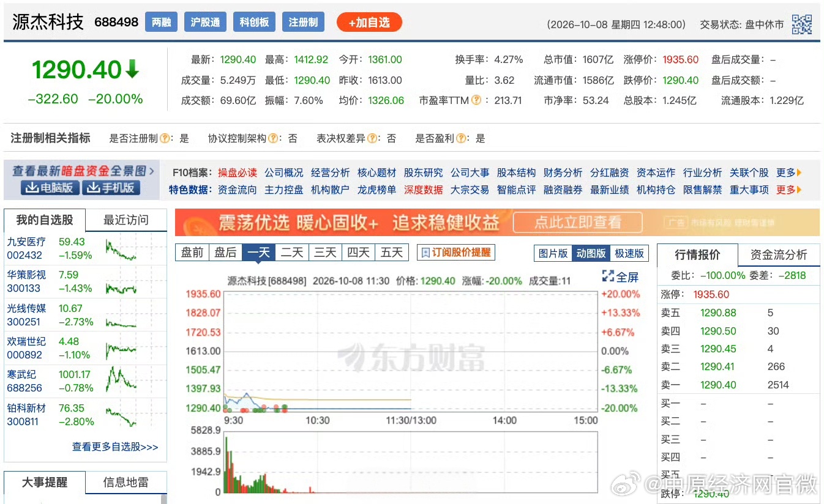Select the 二天 chart tab
Screen dimensions: 824x504
292,253
